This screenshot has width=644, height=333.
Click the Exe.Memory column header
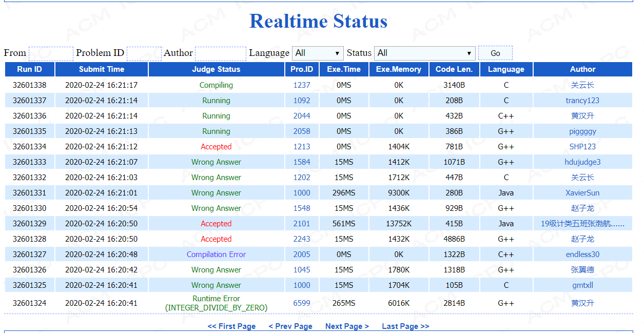[399, 69]
